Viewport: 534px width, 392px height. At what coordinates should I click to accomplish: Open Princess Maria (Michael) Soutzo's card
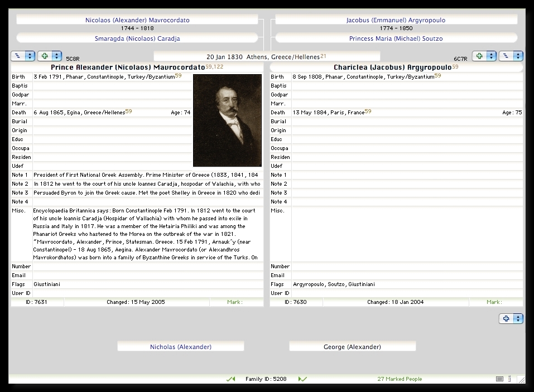point(396,38)
